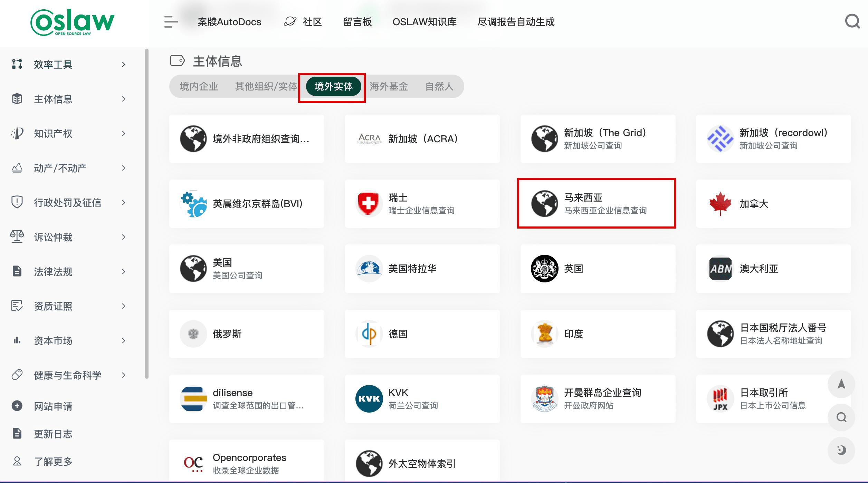Expand 动产/不动产 chevron arrow
This screenshot has width=868, height=483.
(x=123, y=168)
